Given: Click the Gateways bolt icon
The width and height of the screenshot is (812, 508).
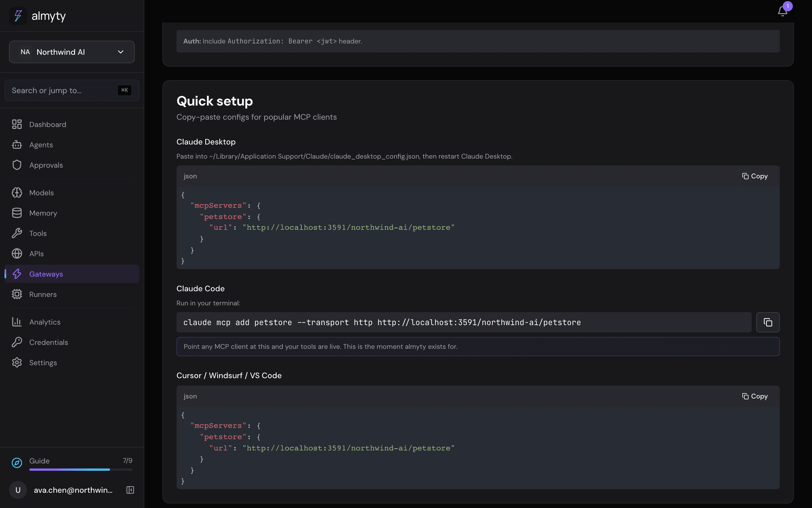Looking at the screenshot, I should [x=17, y=274].
